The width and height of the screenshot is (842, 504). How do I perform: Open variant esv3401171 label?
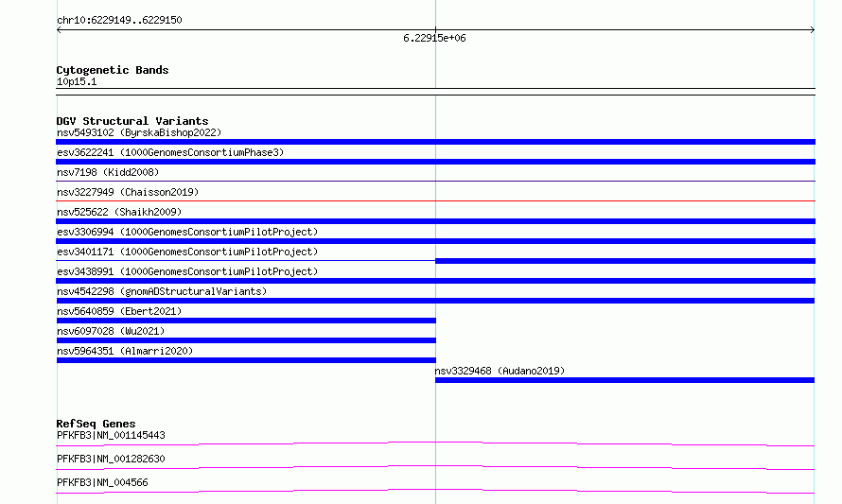[x=187, y=252]
